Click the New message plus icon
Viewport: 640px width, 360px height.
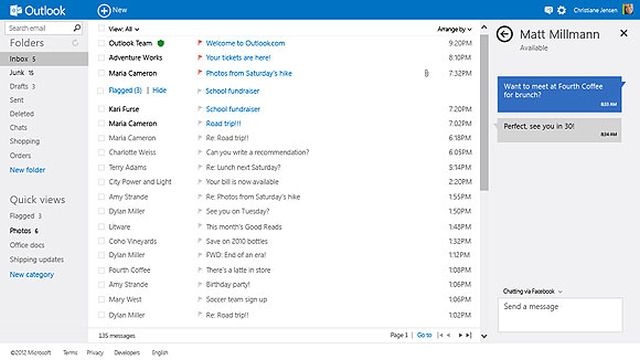pyautogui.click(x=104, y=10)
